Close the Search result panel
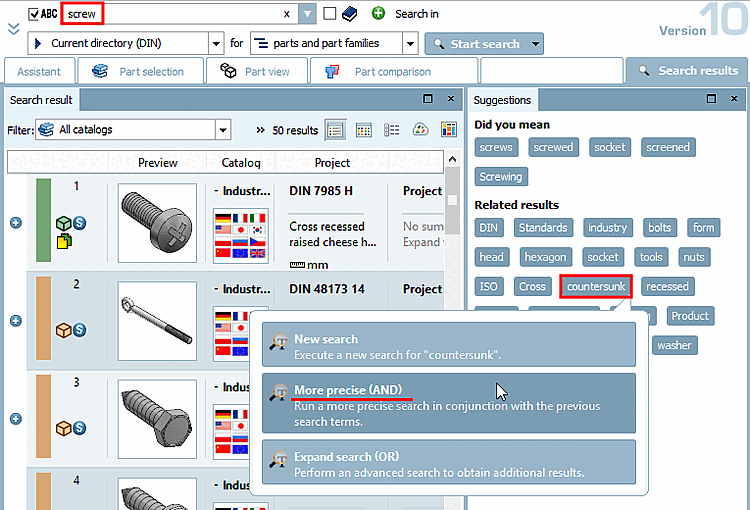 (451, 99)
